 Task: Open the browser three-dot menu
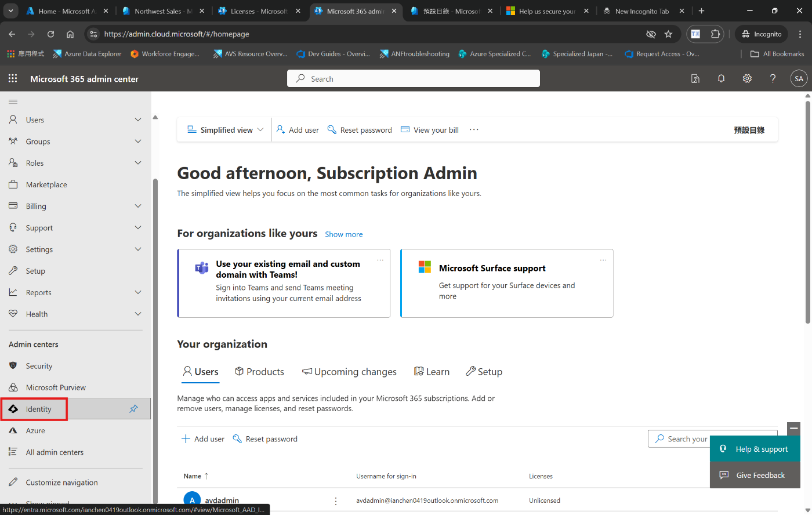(800, 34)
